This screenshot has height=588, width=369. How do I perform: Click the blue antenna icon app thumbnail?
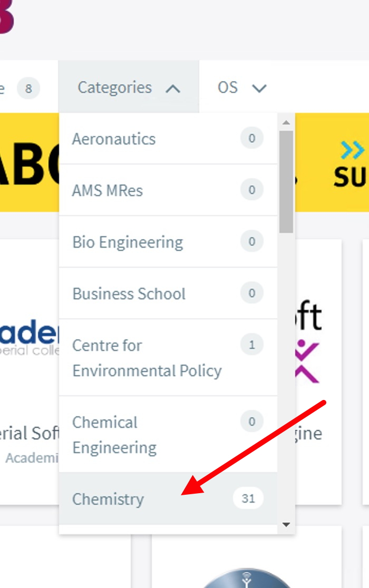(246, 578)
